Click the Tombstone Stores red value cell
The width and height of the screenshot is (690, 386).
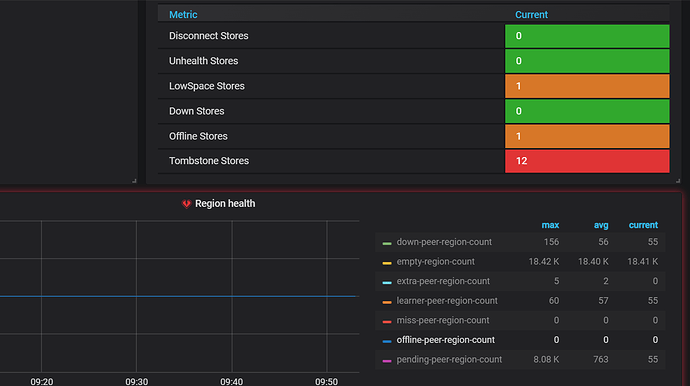tap(587, 161)
